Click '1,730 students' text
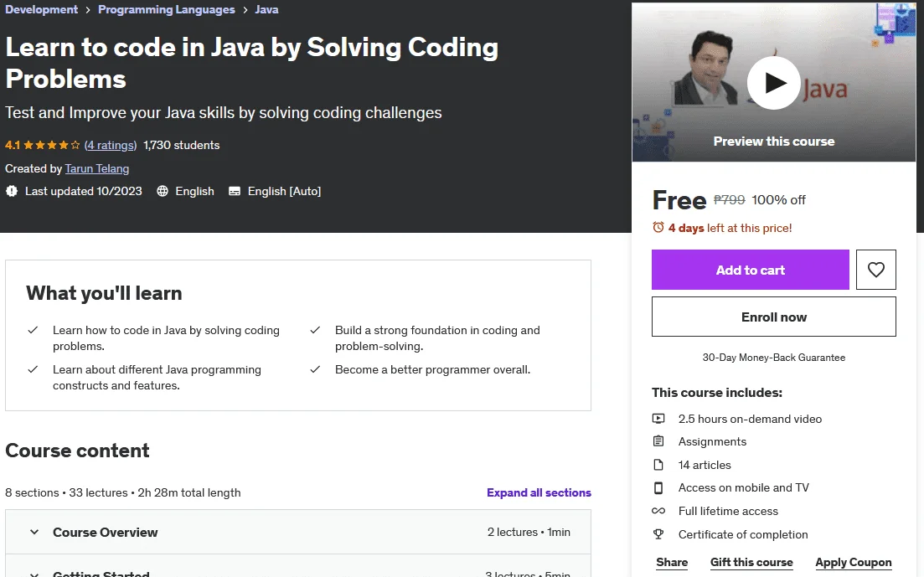 pyautogui.click(x=182, y=145)
